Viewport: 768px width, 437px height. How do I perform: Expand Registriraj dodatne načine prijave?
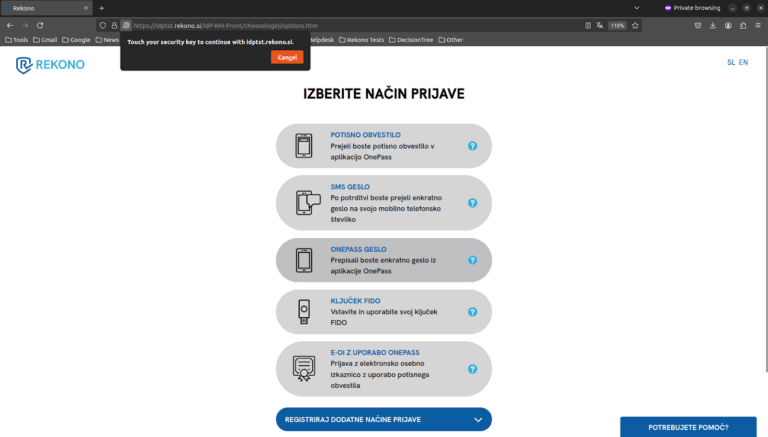point(384,419)
